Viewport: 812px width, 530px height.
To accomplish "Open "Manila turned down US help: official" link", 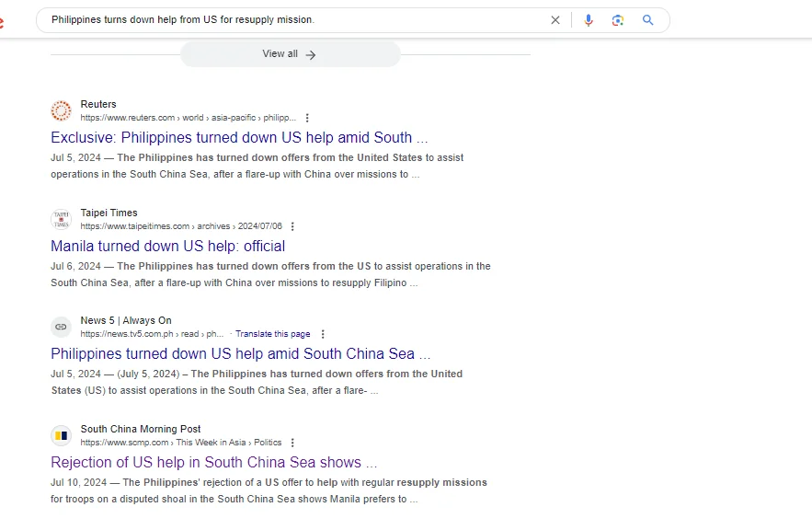I will [x=167, y=246].
